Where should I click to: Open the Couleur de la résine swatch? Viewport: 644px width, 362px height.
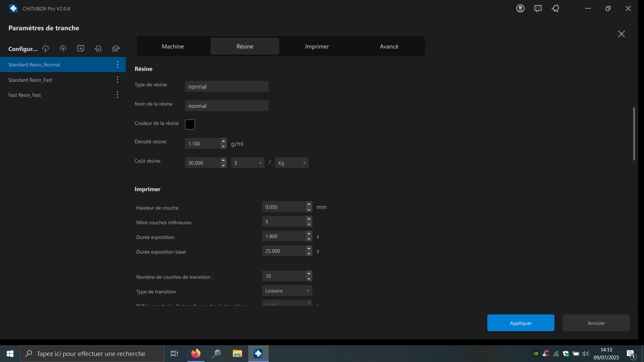(190, 124)
